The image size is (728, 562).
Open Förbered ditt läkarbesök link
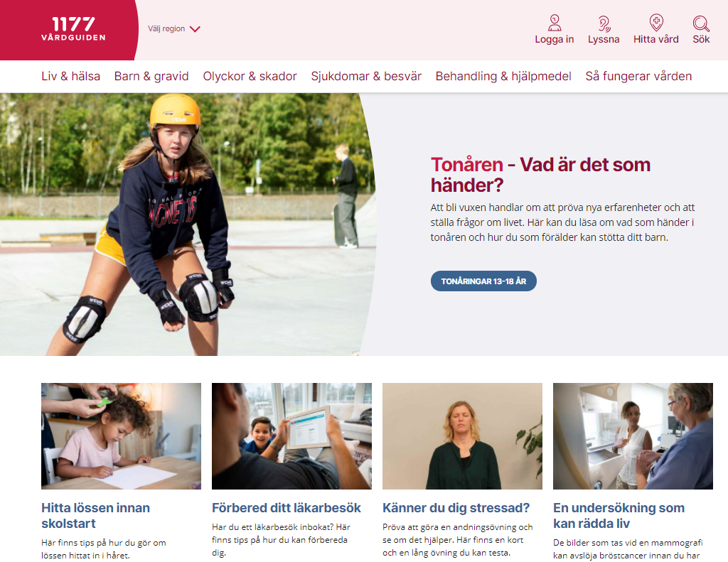(286, 508)
